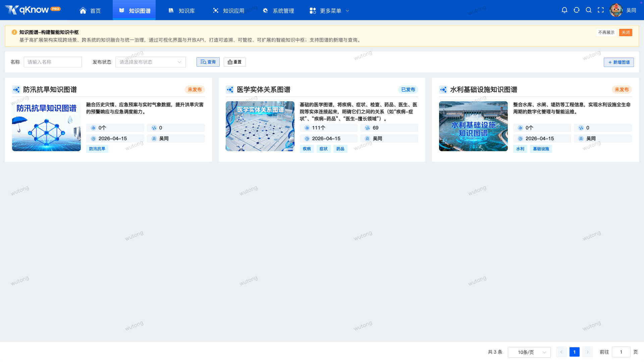The height and width of the screenshot is (362, 644).
Task: Click the 水利 tag
Action: 520,149
